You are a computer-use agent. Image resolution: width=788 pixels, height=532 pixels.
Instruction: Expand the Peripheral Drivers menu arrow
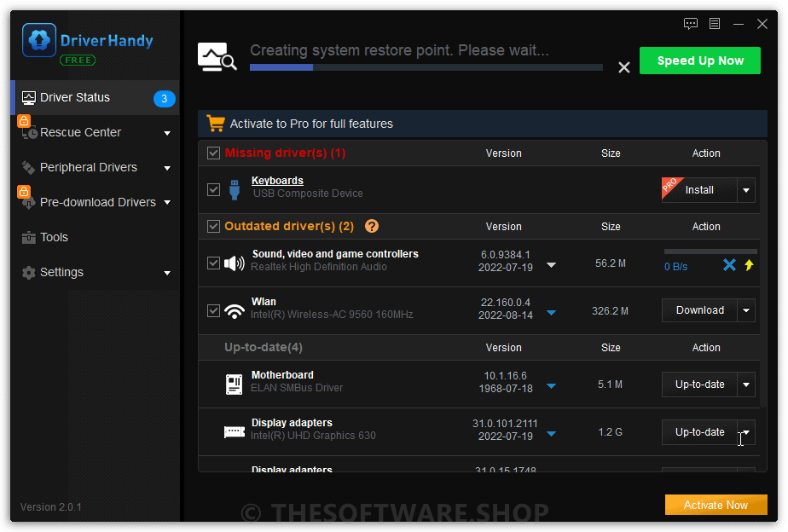pos(167,168)
